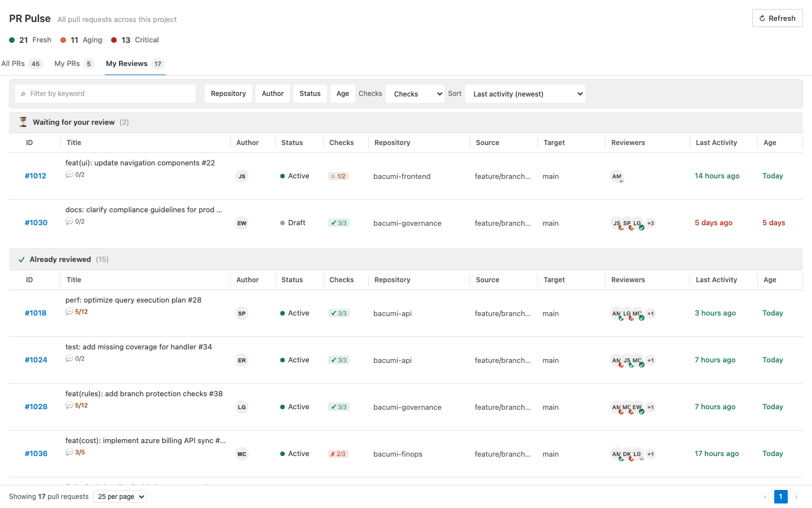This screenshot has height=508, width=812.
Task: Click the AM reviewer avatar on PR #1012
Action: click(617, 176)
